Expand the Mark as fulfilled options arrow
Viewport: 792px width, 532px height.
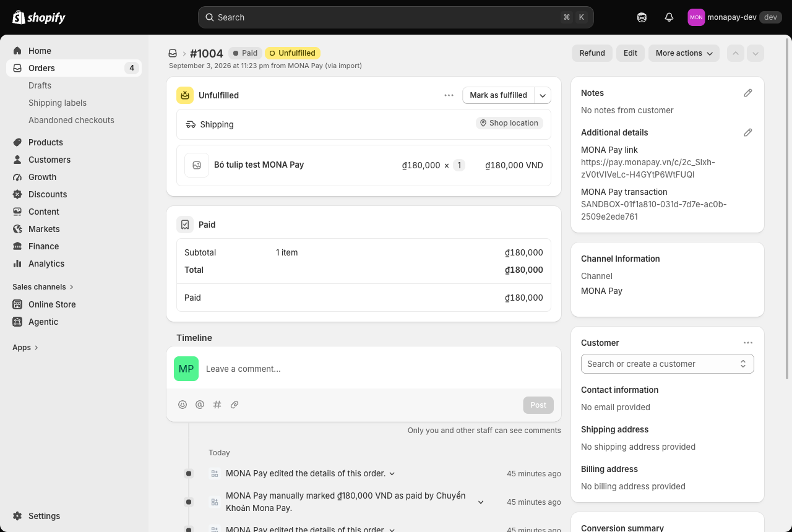coord(543,95)
